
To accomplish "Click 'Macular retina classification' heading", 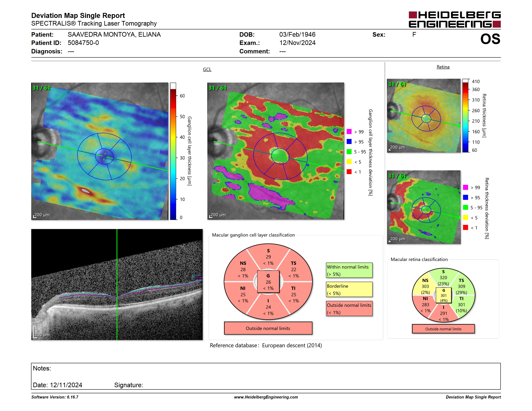I will pos(419,259).
